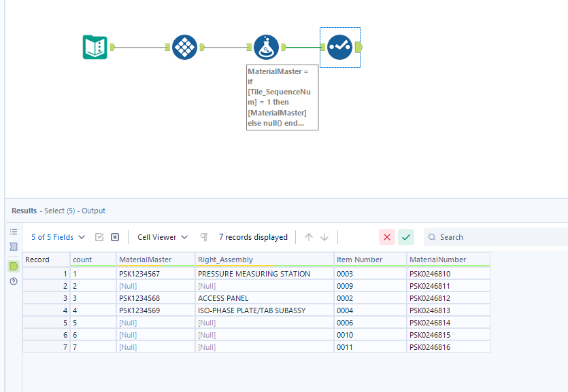Select the MaterialMaster Null cell in record 7
This screenshot has width=568, height=392.
[x=156, y=347]
